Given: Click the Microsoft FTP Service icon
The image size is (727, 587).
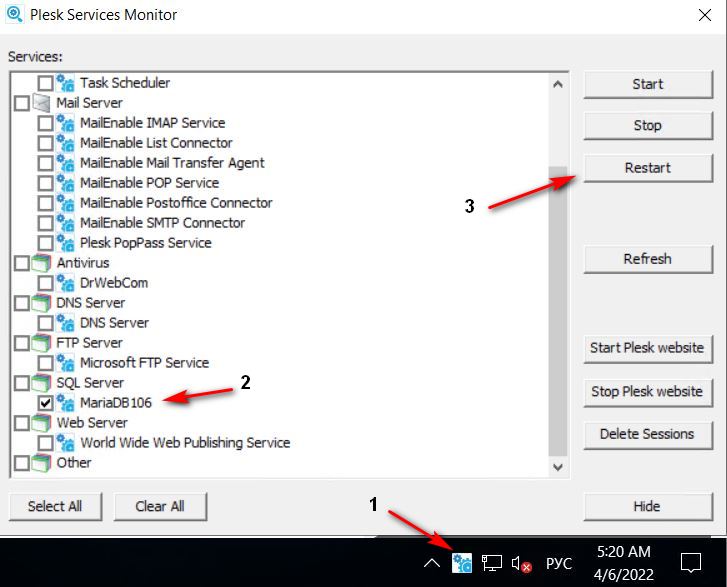Looking at the screenshot, I should pos(66,363).
